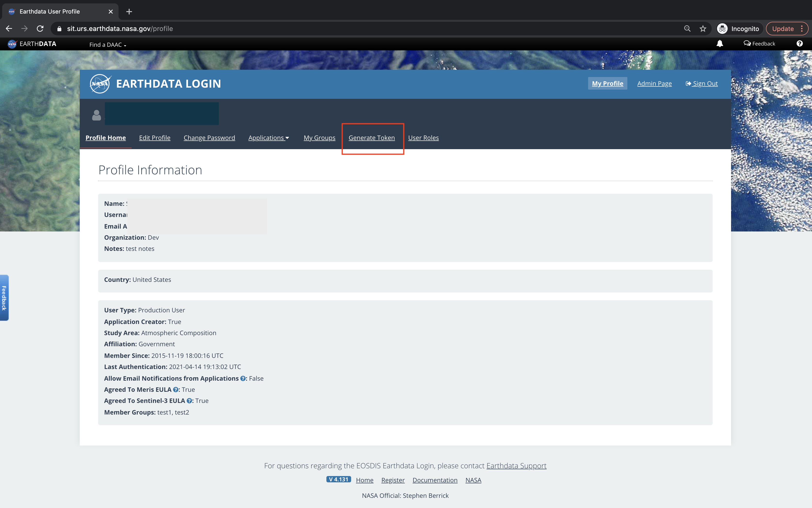
Task: Click the Member Groups: test1, test2 line
Action: 147,412
